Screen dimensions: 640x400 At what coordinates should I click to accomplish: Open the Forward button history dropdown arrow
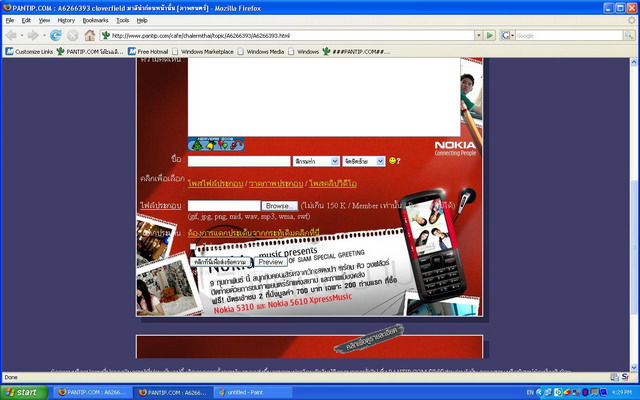[x=44, y=36]
